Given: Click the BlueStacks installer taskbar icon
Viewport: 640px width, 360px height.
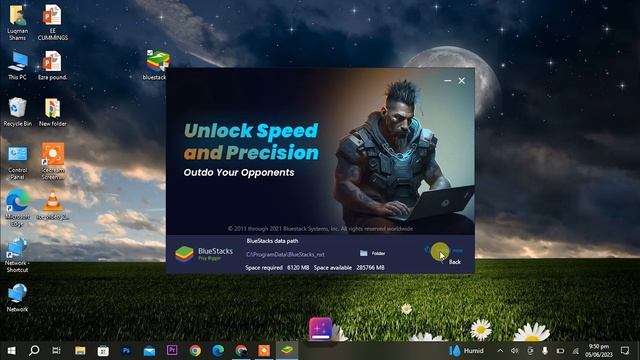Looking at the screenshot, I should click(287, 351).
